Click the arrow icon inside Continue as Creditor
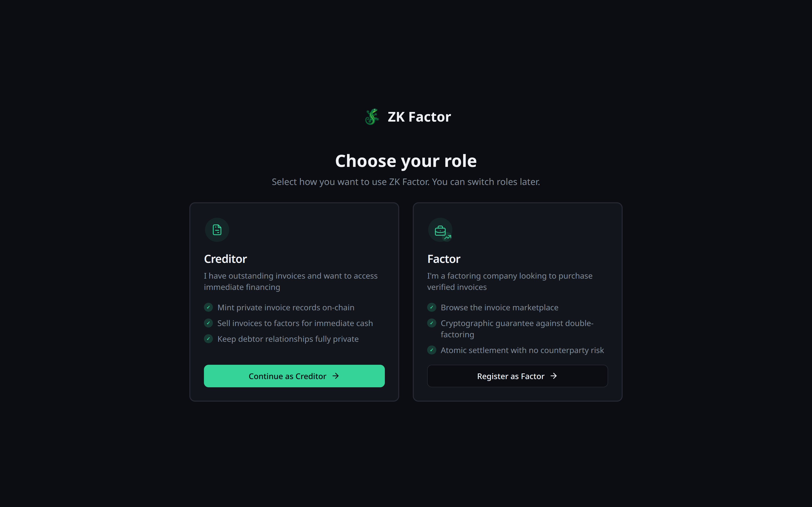Viewport: 812px width, 507px height. (336, 376)
